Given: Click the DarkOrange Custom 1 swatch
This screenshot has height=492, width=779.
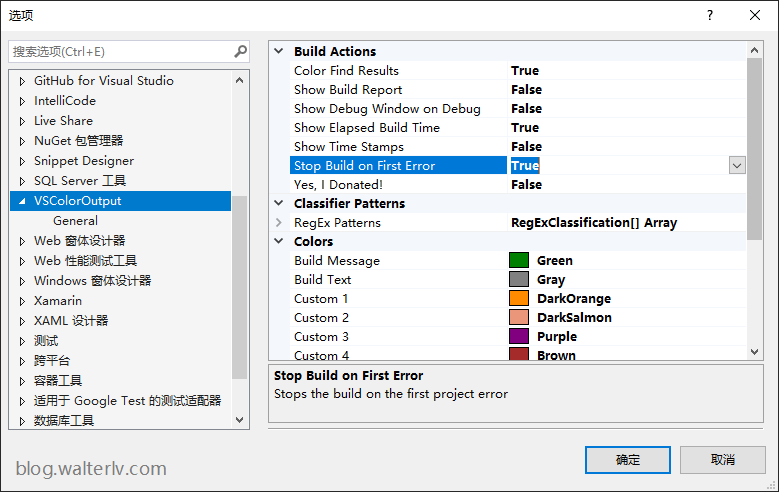Looking at the screenshot, I should [x=519, y=299].
